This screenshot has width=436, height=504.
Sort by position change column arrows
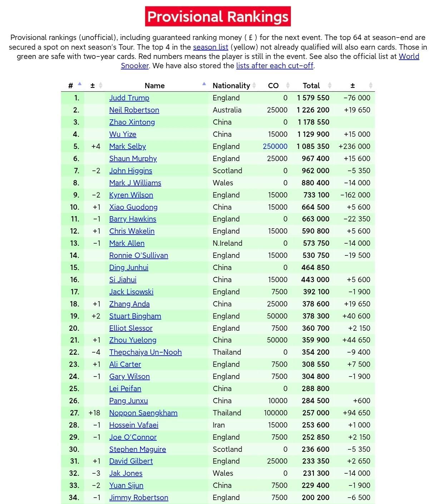[x=100, y=85]
